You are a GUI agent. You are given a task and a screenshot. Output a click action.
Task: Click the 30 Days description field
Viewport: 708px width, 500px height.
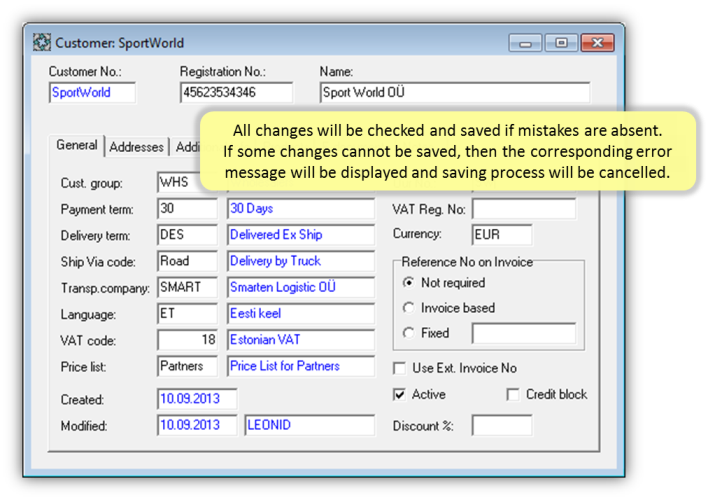coord(301,209)
